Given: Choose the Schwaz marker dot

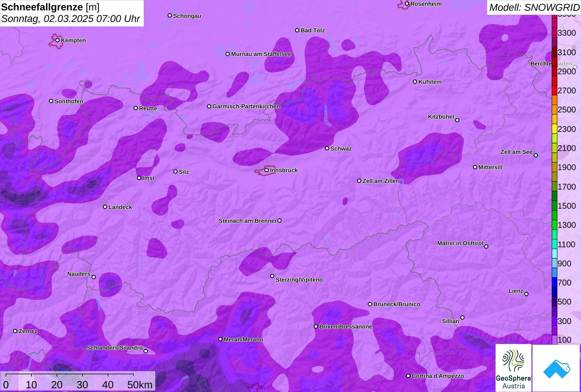Looking at the screenshot, I should tap(327, 148).
